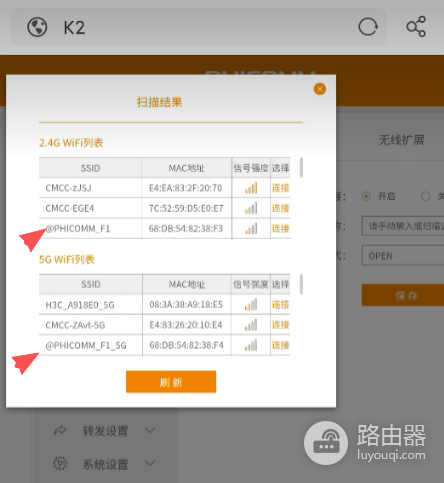
Task: Open the OPEN security mode dropdown
Action: coord(403,256)
